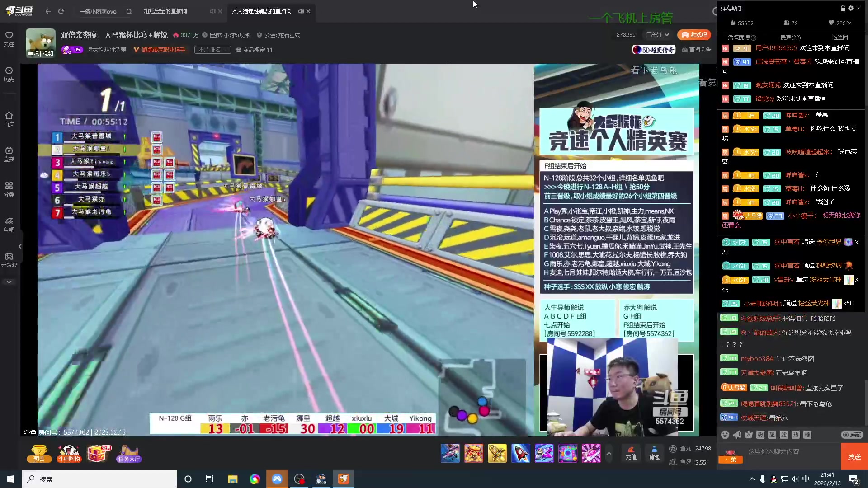Open the crown font-style icon in chat

click(749, 435)
